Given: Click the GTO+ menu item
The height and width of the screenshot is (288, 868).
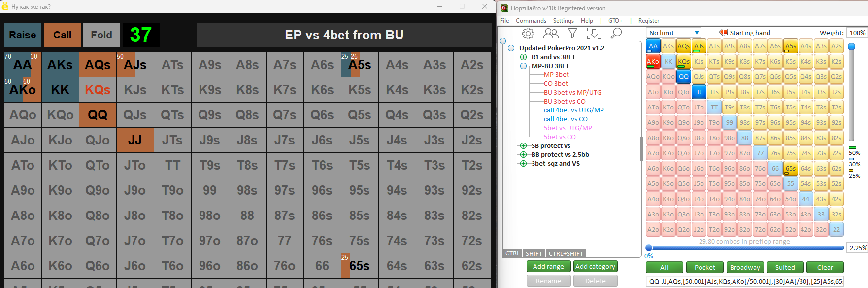Looking at the screenshot, I should 615,21.
